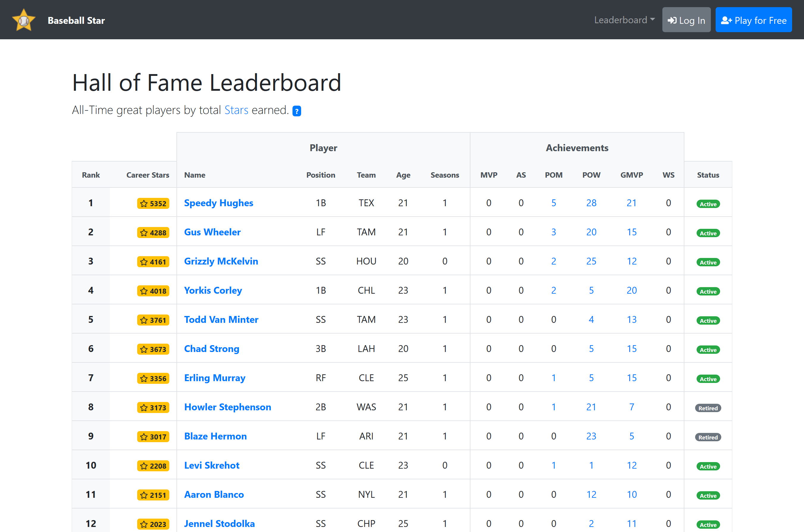Open Todd Van Minter's player page
Image resolution: width=804 pixels, height=532 pixels.
(221, 320)
